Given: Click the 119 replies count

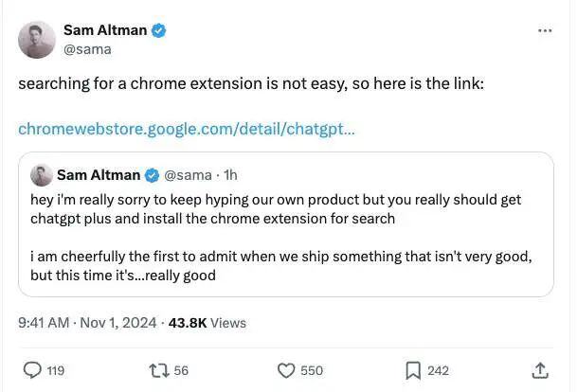Looking at the screenshot, I should click(x=56, y=370).
